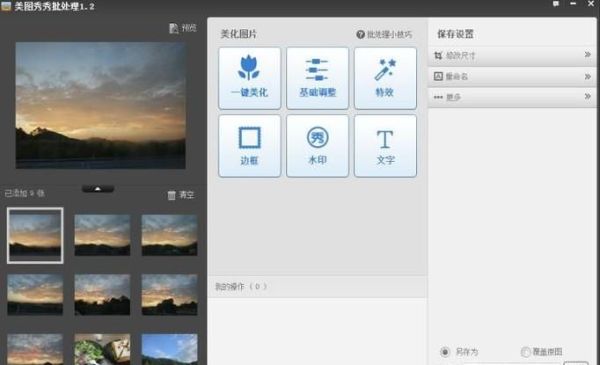Screen dimensions: 600x365
Task: Click the app icon in title bar
Action: pyautogui.click(x=6, y=6)
